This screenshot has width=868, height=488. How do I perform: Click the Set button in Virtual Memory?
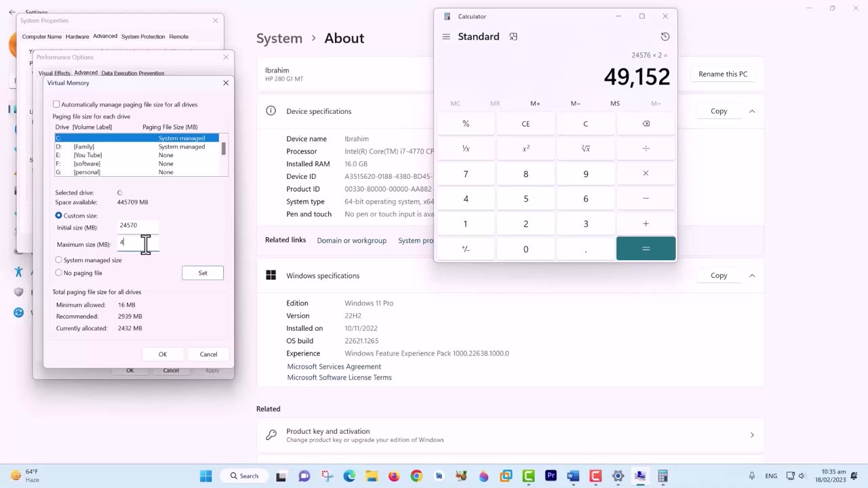[x=203, y=272]
